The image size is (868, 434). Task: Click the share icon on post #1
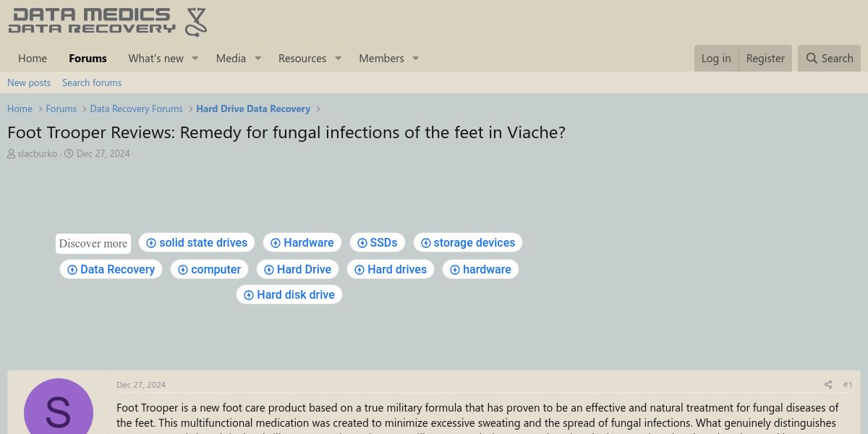point(828,385)
